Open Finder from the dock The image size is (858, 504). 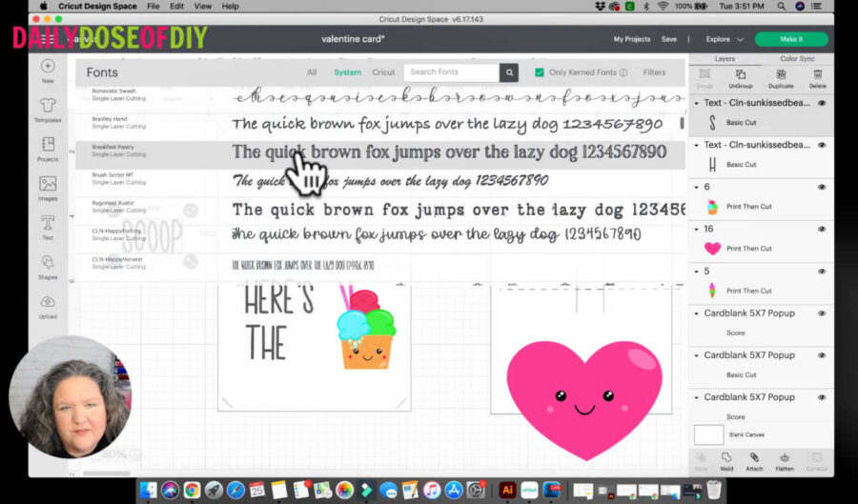[149, 490]
